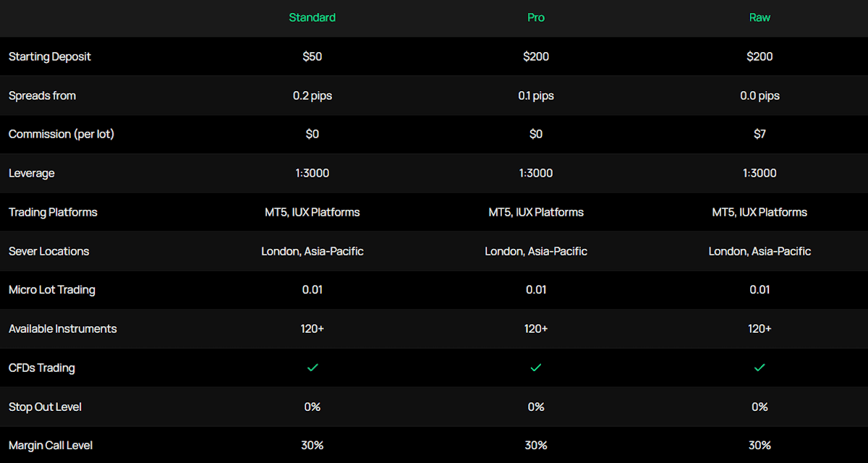
Task: Click the Micro Lot Trading row label
Action: (x=52, y=289)
